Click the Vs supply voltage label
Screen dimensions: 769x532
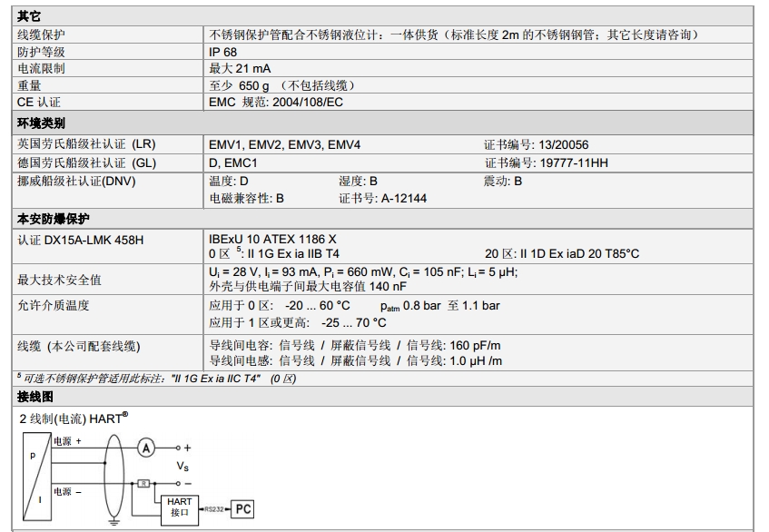point(182,466)
